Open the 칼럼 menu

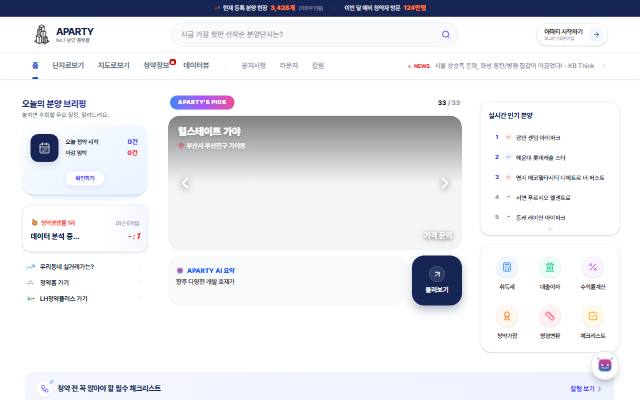point(318,65)
